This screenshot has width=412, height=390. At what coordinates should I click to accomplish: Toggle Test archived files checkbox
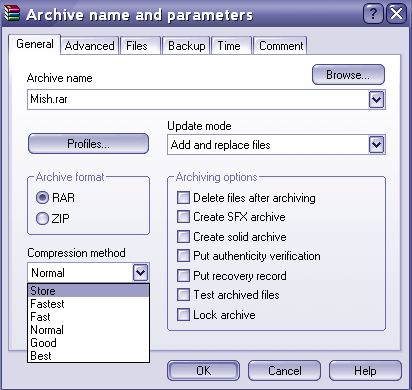click(183, 295)
